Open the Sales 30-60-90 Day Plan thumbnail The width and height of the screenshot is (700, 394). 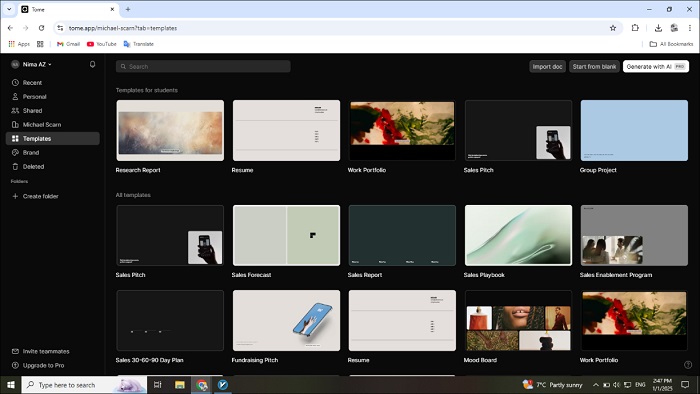pyautogui.click(x=170, y=320)
